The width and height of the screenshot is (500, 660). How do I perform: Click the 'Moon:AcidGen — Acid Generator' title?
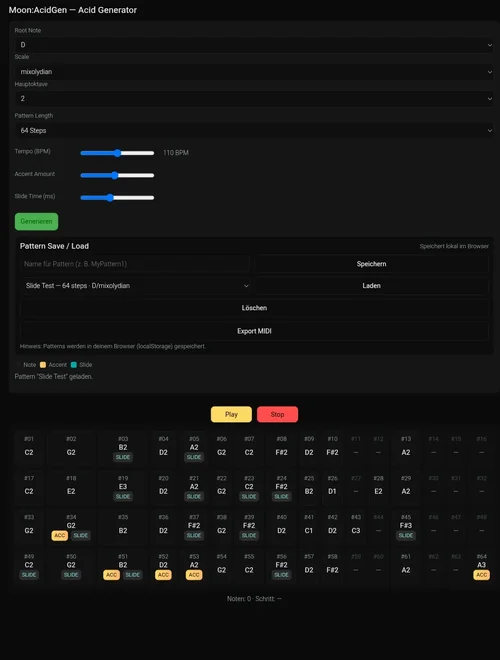73,10
